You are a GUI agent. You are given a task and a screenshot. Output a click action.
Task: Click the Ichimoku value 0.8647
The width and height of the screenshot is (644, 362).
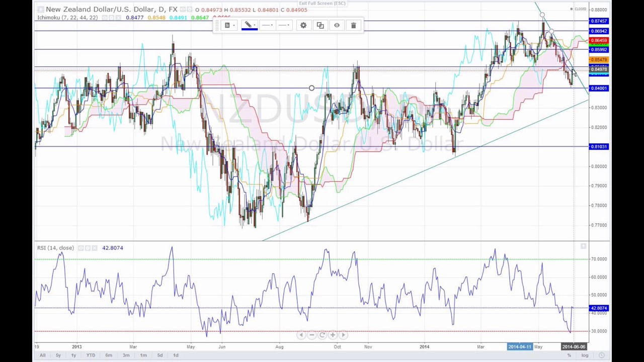200,18
